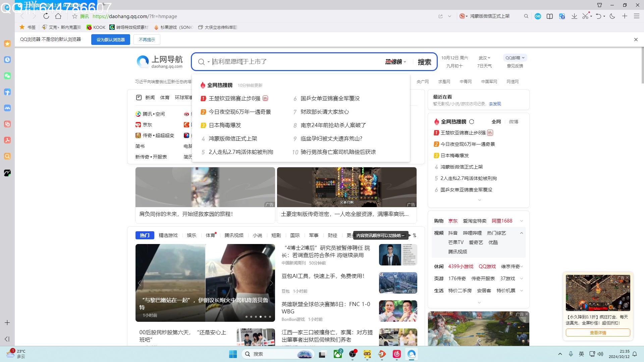Screen dimensions: 644x362
Task: Expand the 页游 row chevron
Action: click(522, 279)
